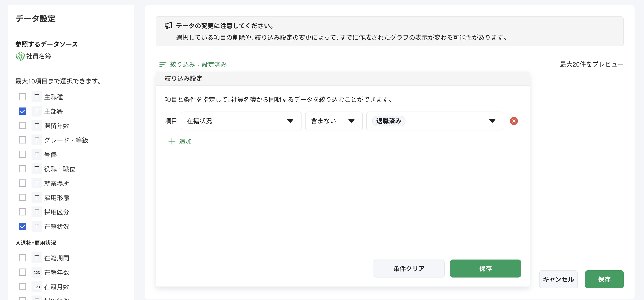
Task: Click the T type icon beside 主職種
Action: coord(36,97)
